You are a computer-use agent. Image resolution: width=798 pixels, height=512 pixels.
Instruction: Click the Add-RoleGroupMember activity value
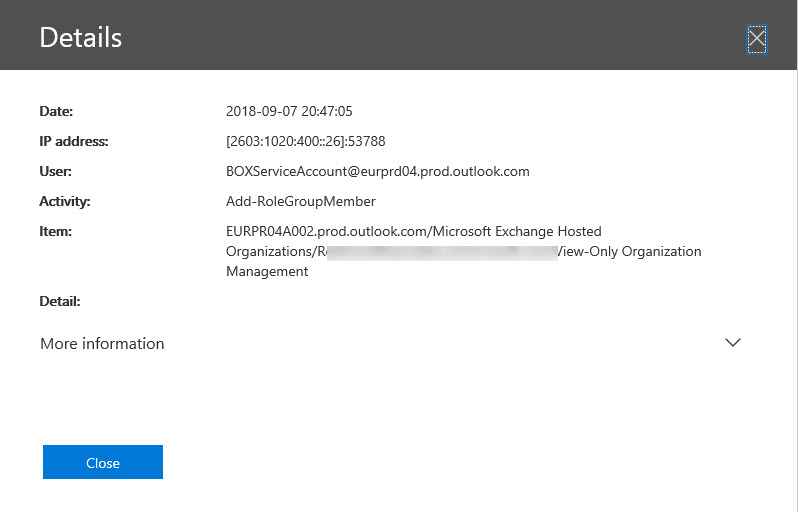(x=301, y=201)
